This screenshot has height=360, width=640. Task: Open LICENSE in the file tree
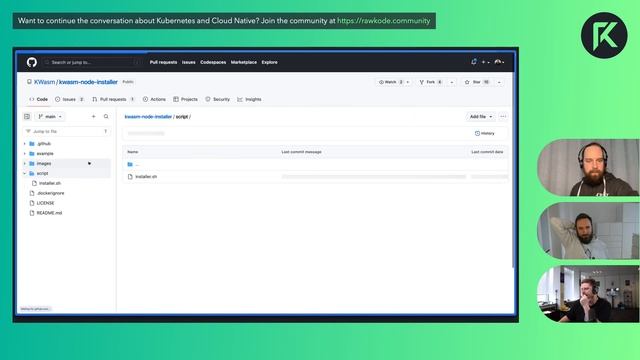tap(45, 203)
